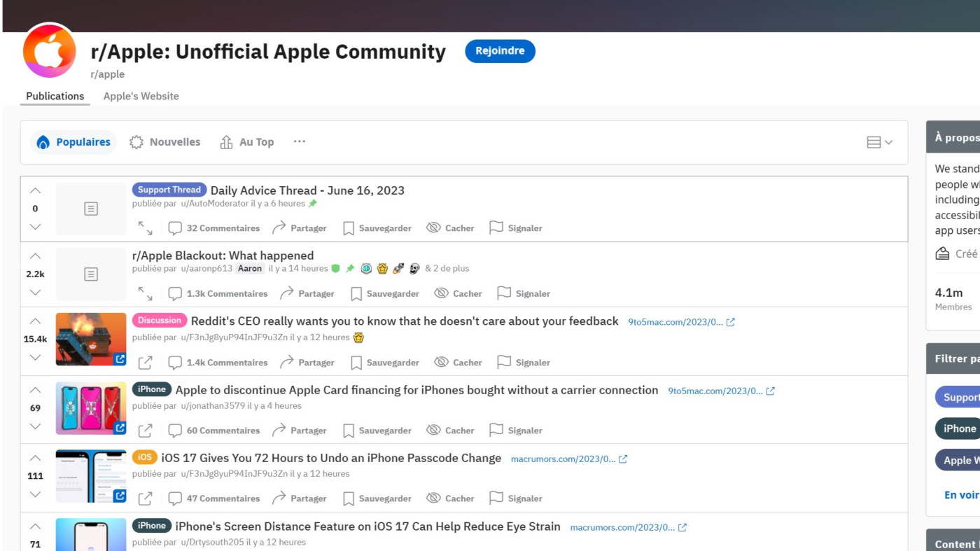This screenshot has width=980, height=551.
Task: Open the 9to5mac.com link on Reddit's CEO post
Action: pyautogui.click(x=681, y=323)
